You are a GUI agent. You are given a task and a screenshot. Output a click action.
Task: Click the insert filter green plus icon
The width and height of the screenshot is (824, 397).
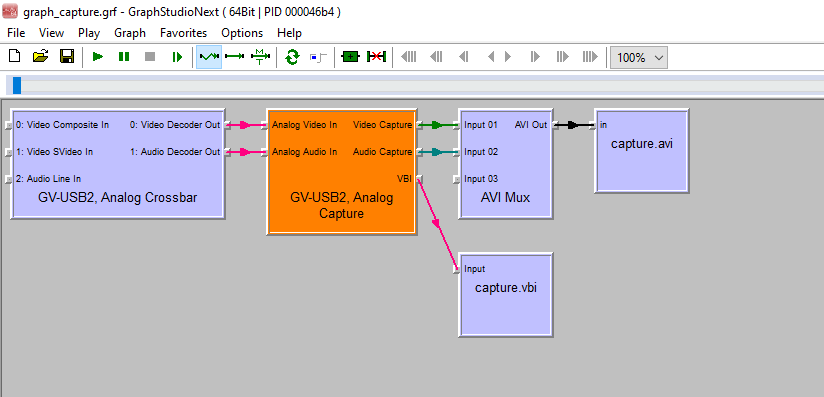351,57
